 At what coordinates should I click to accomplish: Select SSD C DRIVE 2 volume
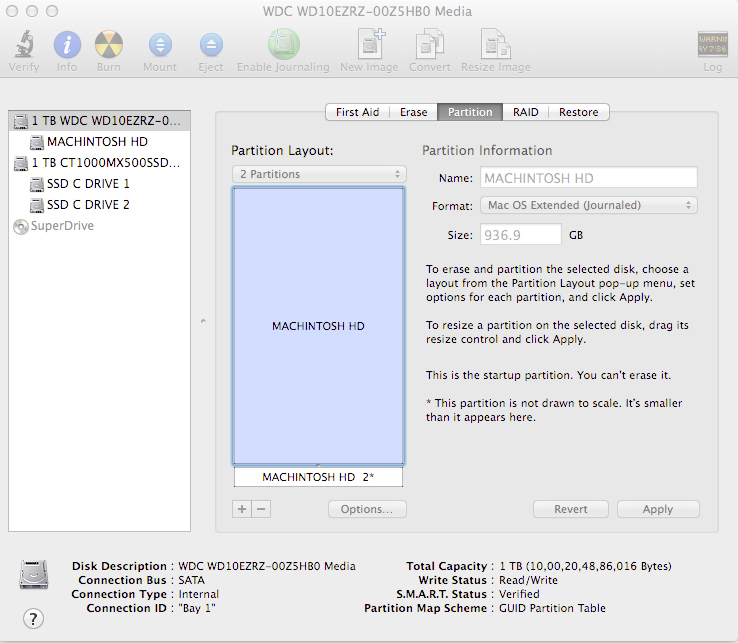click(99, 205)
